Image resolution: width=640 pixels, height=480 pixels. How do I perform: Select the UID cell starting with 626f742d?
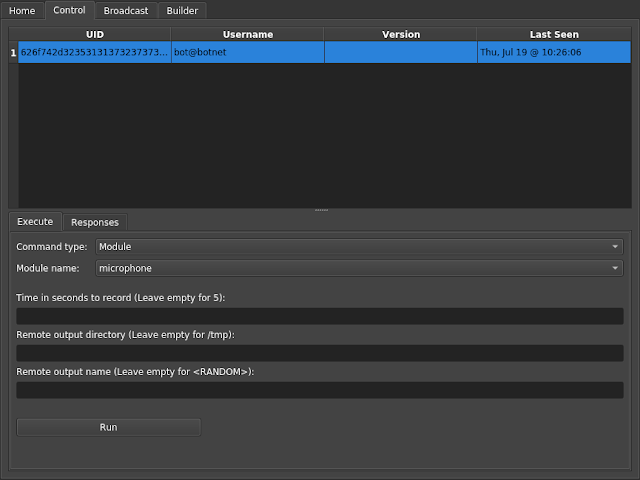(95, 52)
